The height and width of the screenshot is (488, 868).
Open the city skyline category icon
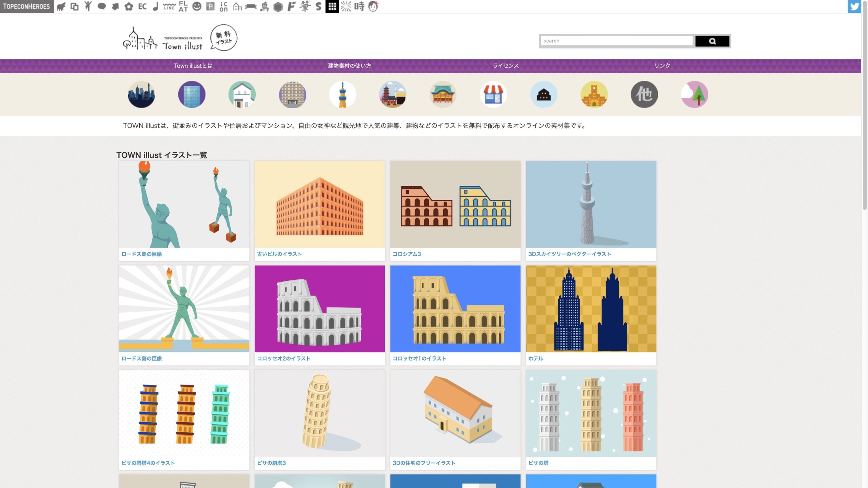coord(141,94)
